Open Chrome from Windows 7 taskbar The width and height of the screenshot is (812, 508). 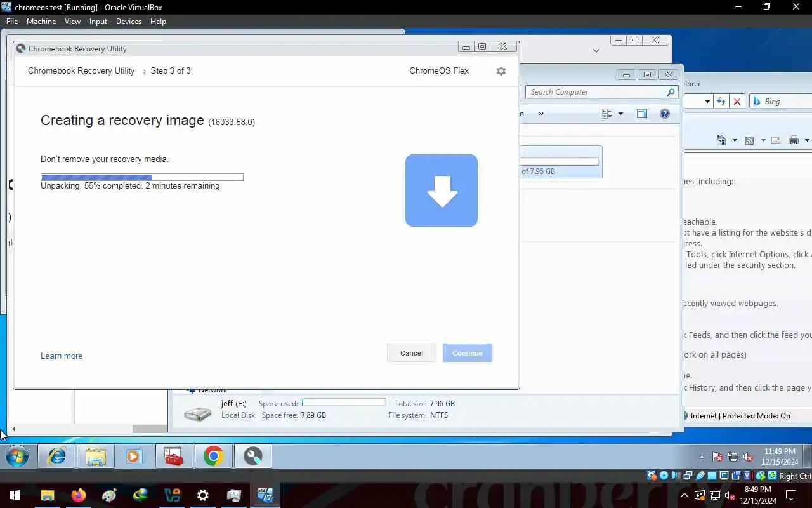214,456
